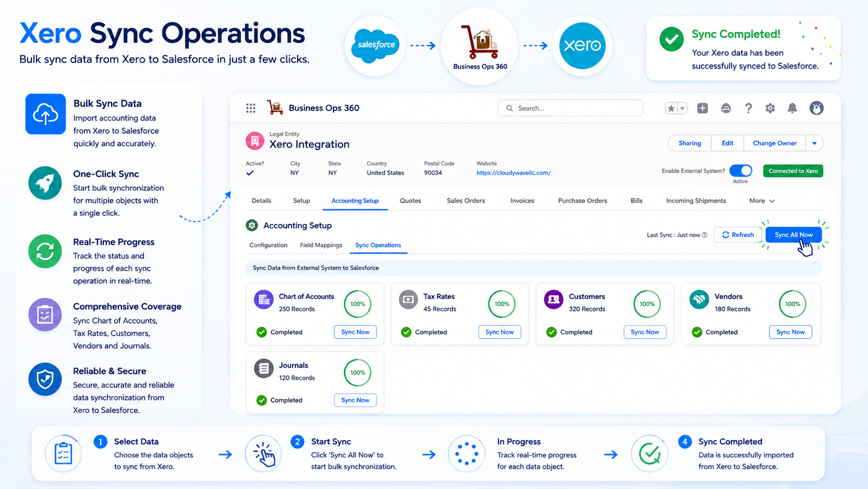Expand the record actions dropdown arrow
Image resolution: width=868 pixels, height=489 pixels.
814,143
